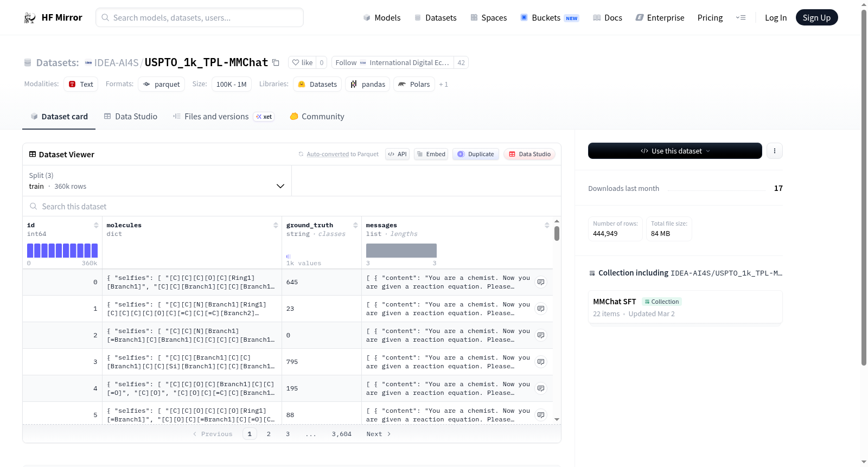Click the Duplicate button
The width and height of the screenshot is (868, 467).
click(x=476, y=154)
